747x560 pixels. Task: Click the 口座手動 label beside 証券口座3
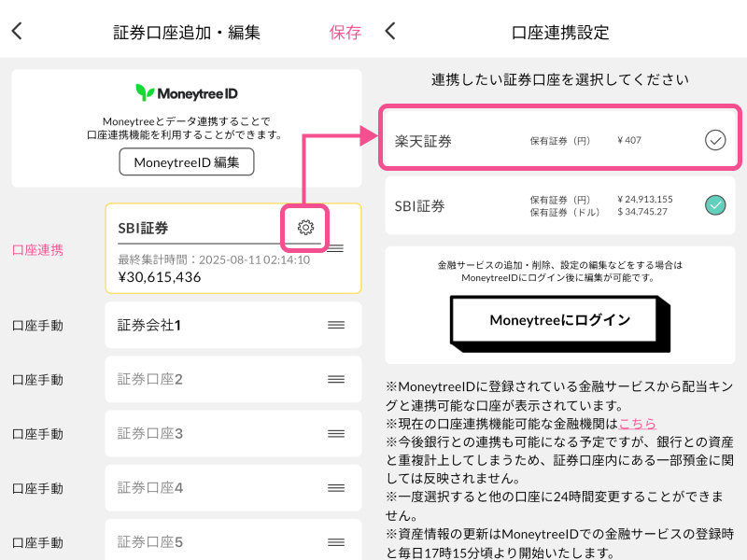tap(37, 434)
